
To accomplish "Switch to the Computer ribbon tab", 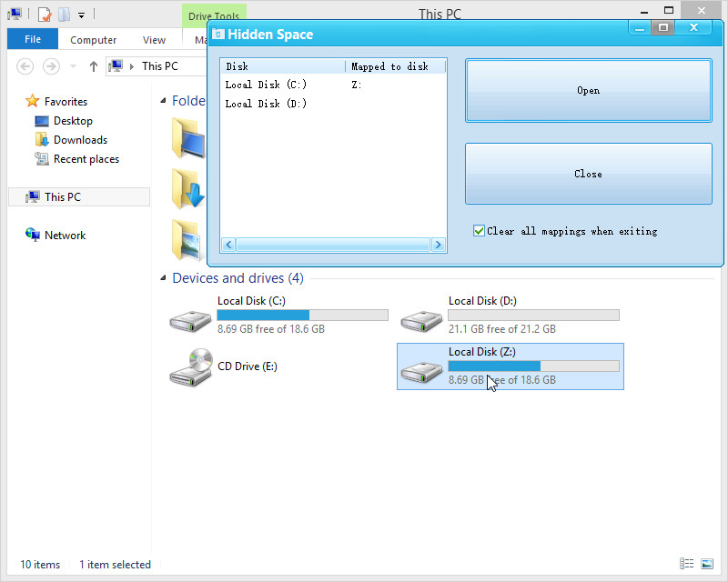I will pos(93,39).
